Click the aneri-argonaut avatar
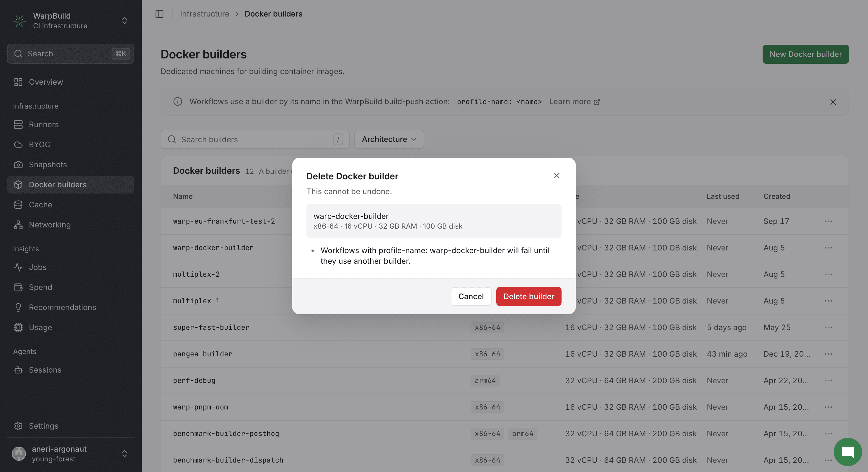Viewport: 868px width, 472px height. pyautogui.click(x=19, y=453)
